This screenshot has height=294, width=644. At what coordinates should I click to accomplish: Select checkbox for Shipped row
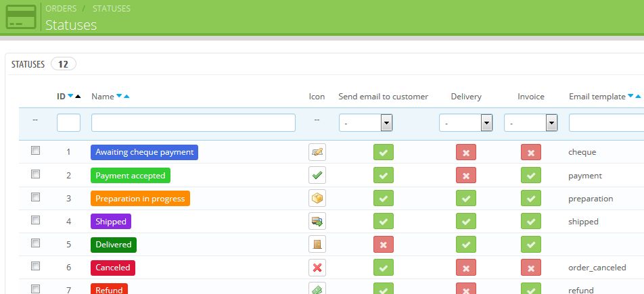36,220
